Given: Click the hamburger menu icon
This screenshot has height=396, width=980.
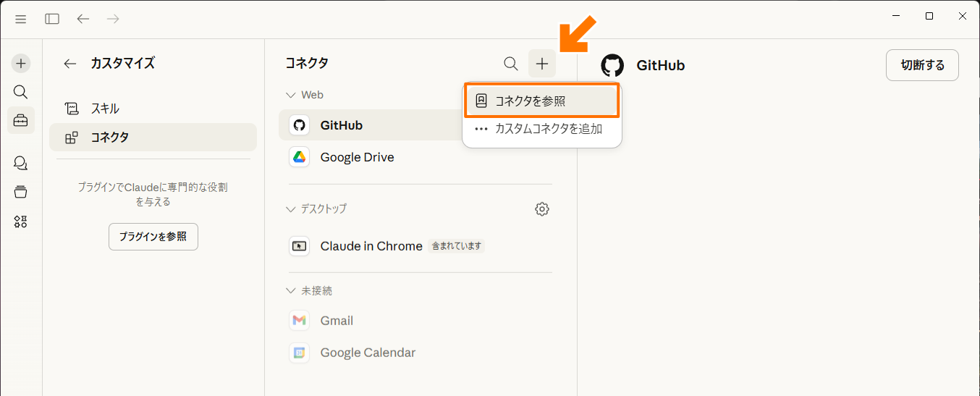Looking at the screenshot, I should [x=20, y=19].
